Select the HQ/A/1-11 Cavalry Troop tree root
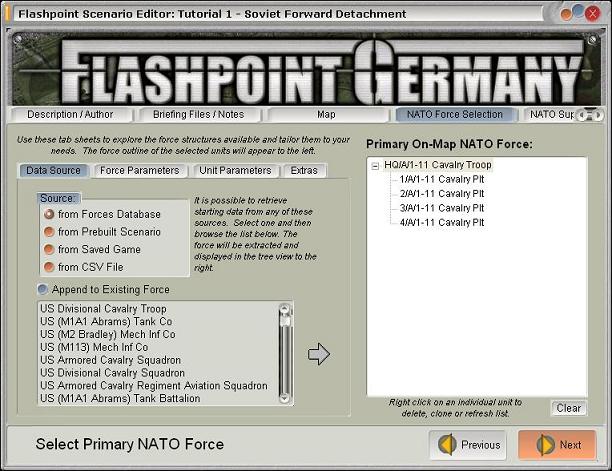Image resolution: width=612 pixels, height=471 pixels. [438, 165]
